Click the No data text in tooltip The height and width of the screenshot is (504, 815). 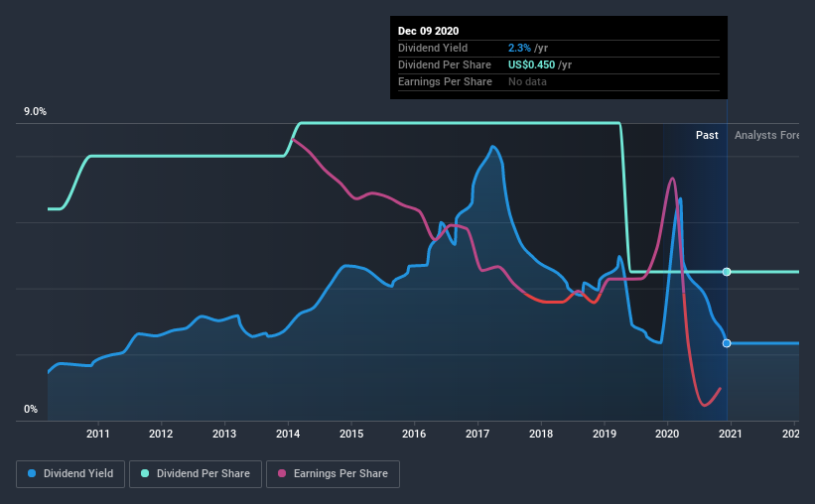point(527,81)
